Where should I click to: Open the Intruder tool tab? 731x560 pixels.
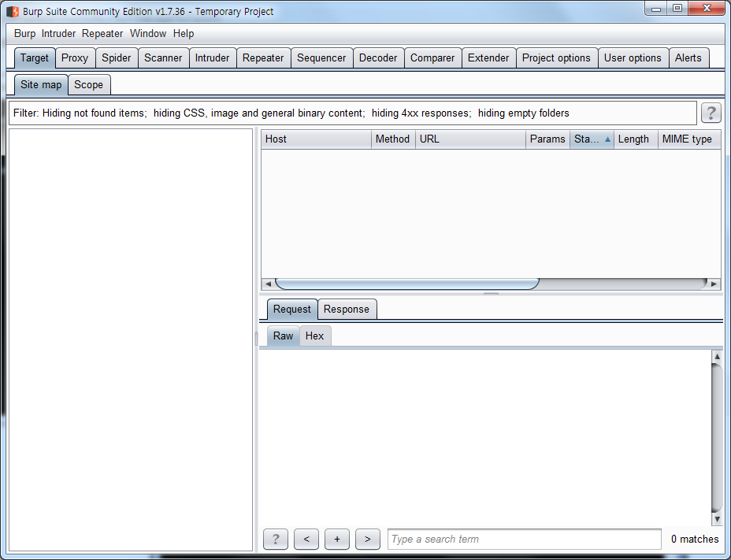click(x=212, y=57)
